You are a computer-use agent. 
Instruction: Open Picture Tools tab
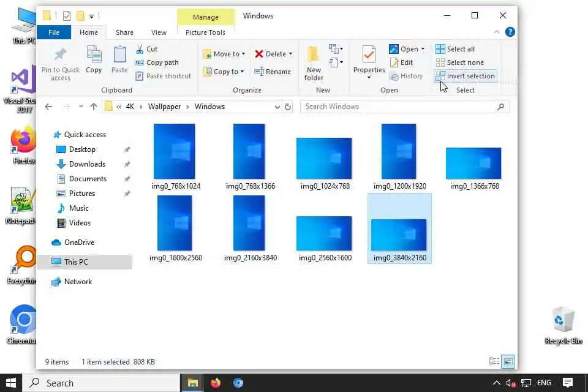[x=205, y=32]
